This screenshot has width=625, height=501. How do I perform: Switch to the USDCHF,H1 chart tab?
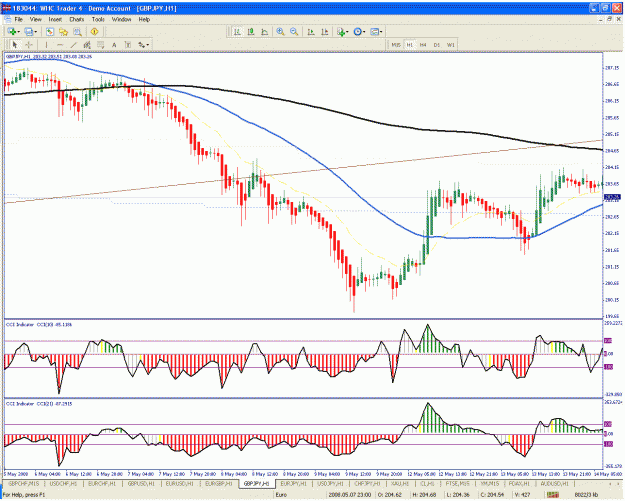pyautogui.click(x=63, y=483)
